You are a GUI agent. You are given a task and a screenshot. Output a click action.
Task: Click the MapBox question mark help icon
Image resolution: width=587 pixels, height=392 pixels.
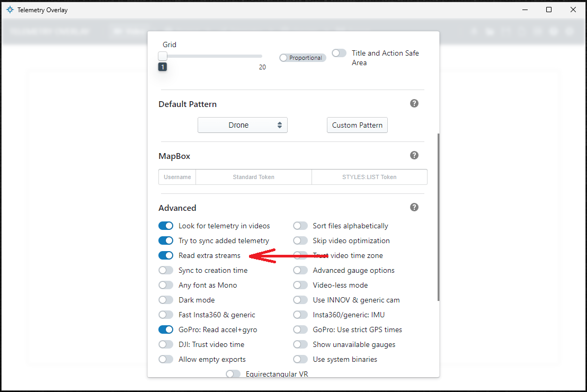(x=414, y=155)
